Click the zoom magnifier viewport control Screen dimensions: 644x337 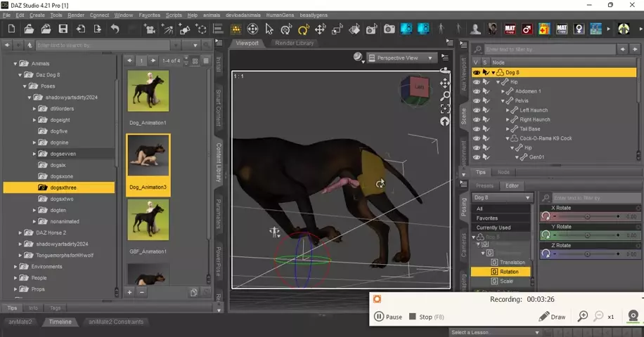[444, 95]
